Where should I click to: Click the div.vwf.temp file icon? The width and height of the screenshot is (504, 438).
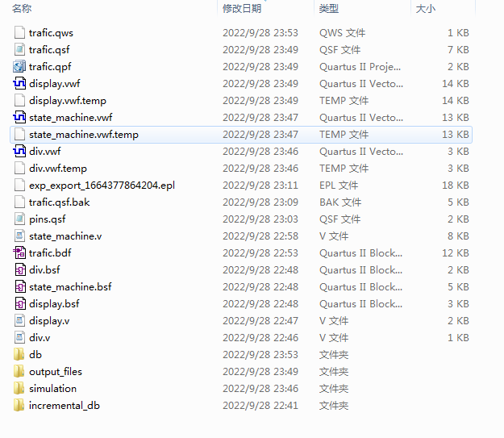(x=19, y=169)
